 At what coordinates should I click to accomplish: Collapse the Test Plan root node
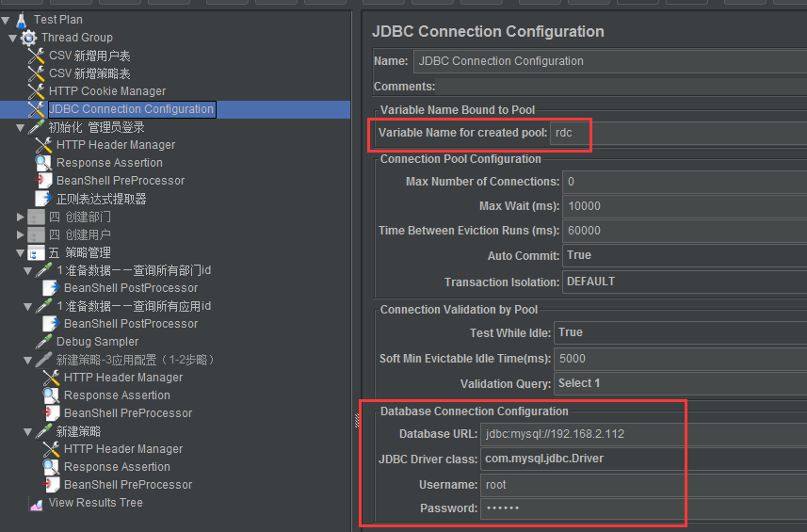[x=6, y=19]
